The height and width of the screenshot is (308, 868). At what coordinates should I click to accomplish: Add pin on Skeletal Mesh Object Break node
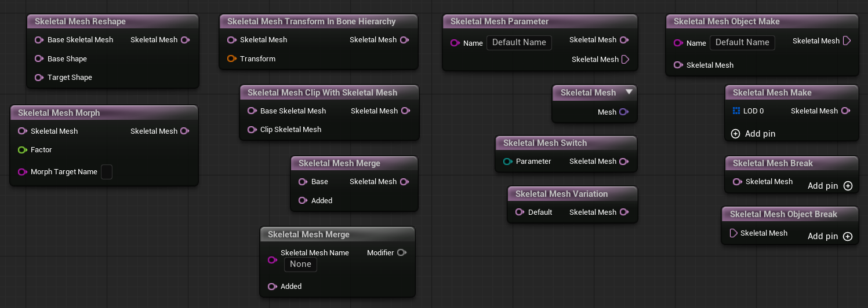click(x=830, y=236)
